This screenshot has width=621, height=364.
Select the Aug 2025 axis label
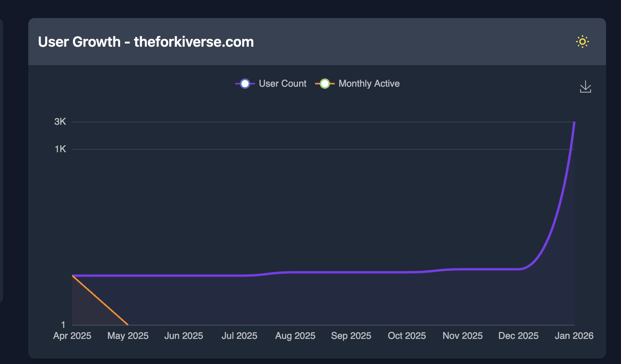295,336
